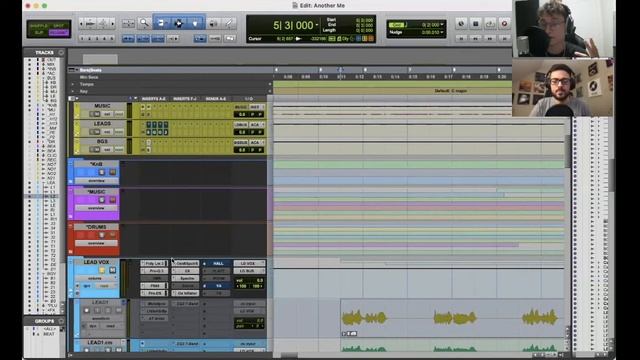Expand the Key ruler
The width and height of the screenshot is (640, 360).
point(73,91)
